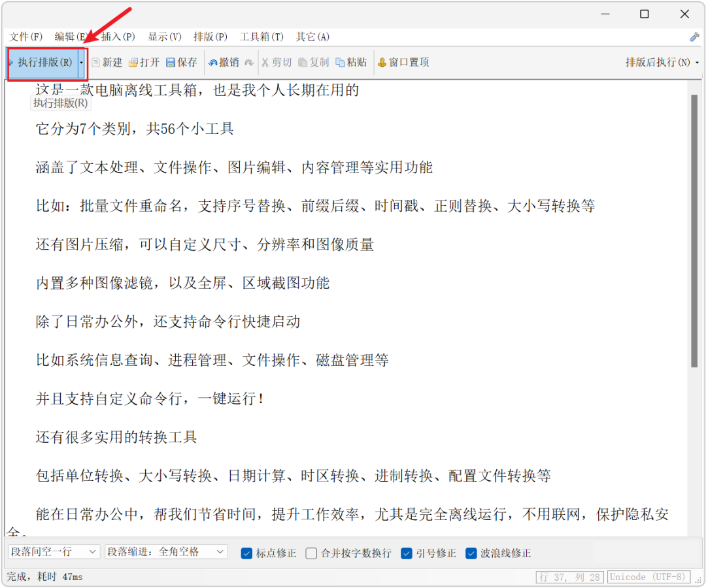Click the line 还有很多实用的转换工具
Viewport: 706px width, 588px height.
click(116, 438)
